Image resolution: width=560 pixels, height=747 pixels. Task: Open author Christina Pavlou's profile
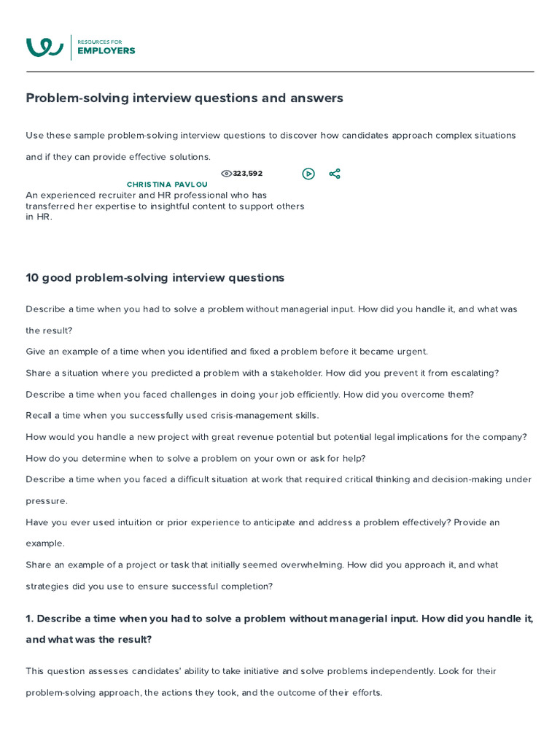point(167,185)
